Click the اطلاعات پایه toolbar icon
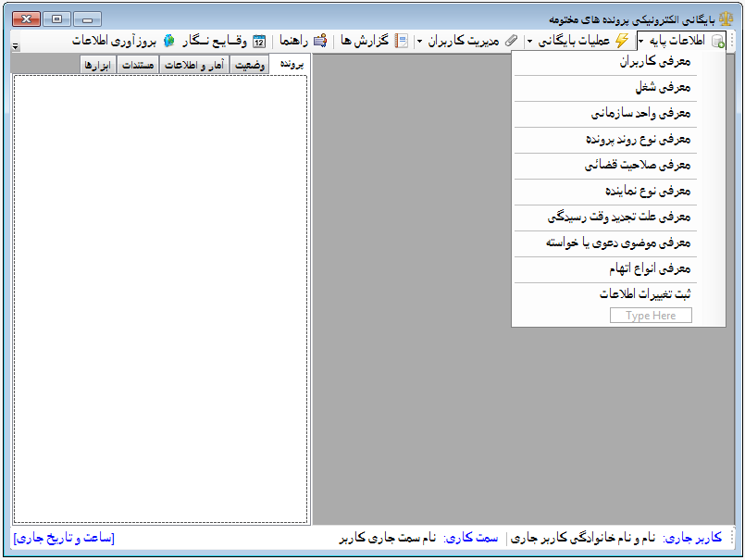 [717, 41]
